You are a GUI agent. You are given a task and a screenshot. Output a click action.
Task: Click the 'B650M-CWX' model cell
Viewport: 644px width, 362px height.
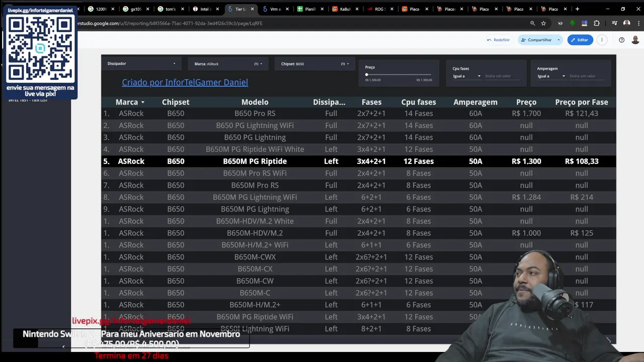point(255,257)
